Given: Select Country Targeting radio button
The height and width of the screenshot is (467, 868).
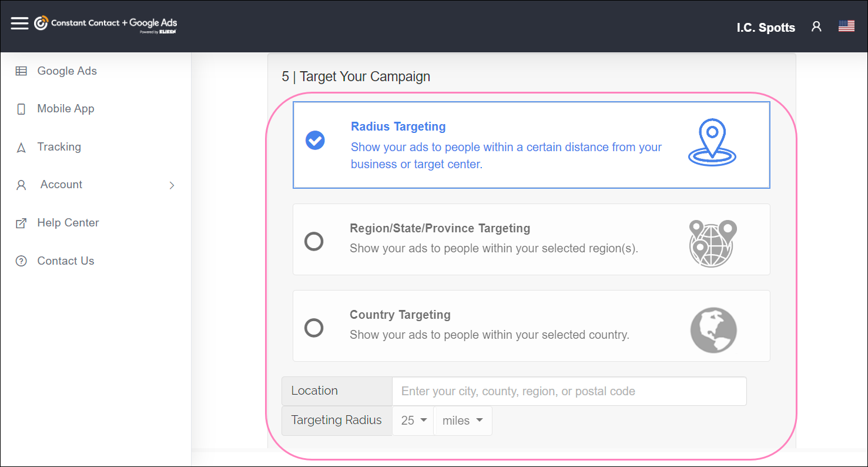Looking at the screenshot, I should coord(314,328).
